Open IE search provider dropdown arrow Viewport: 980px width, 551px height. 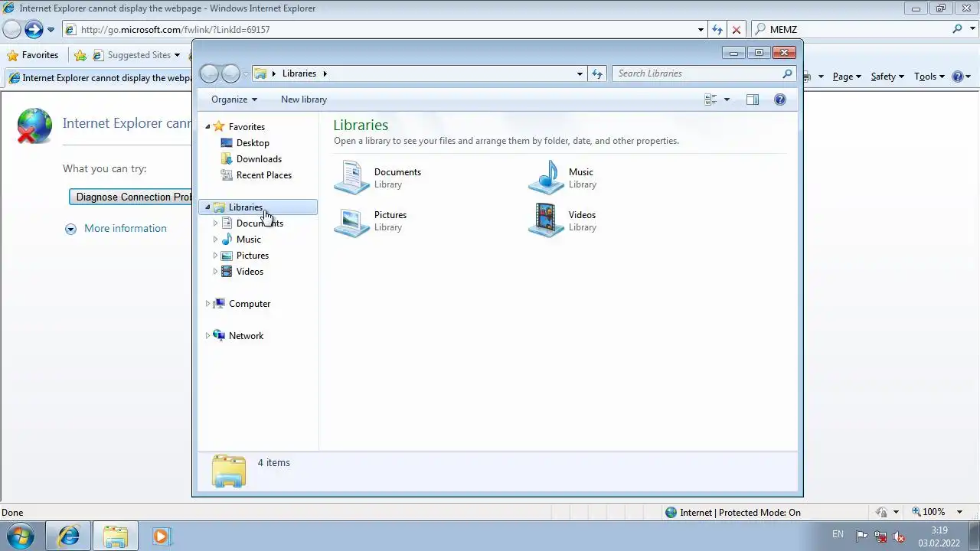click(972, 29)
